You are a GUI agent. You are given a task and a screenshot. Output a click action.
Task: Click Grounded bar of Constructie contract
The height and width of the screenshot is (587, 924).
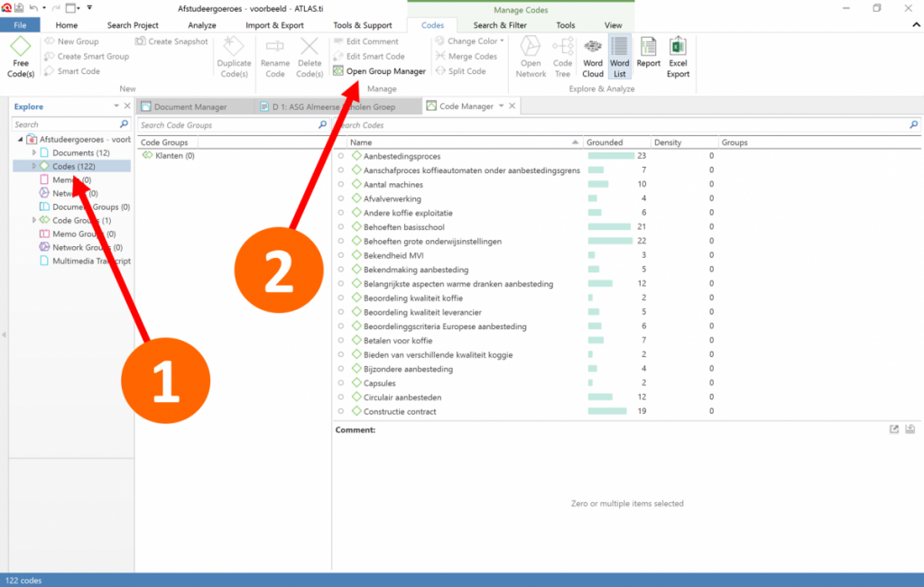608,411
